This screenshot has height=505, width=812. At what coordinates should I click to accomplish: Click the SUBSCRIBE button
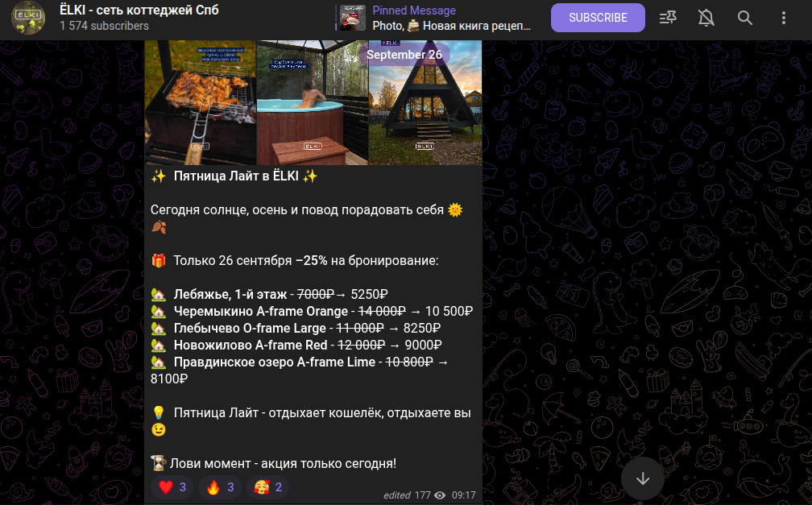[x=598, y=18]
